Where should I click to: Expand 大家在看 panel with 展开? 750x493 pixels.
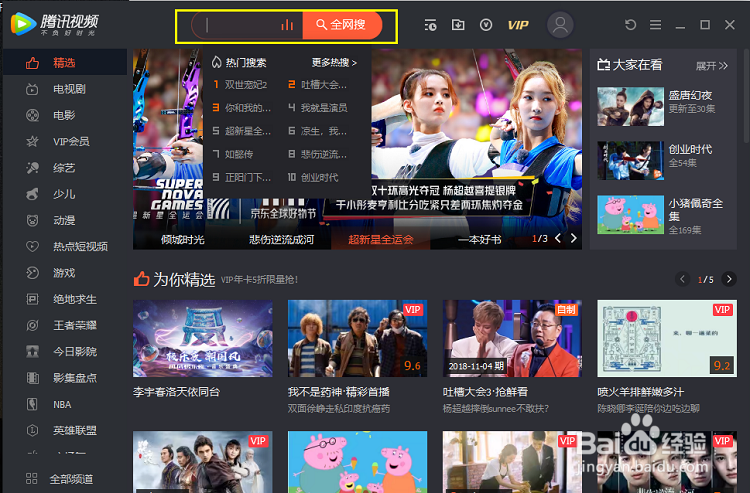click(x=712, y=66)
